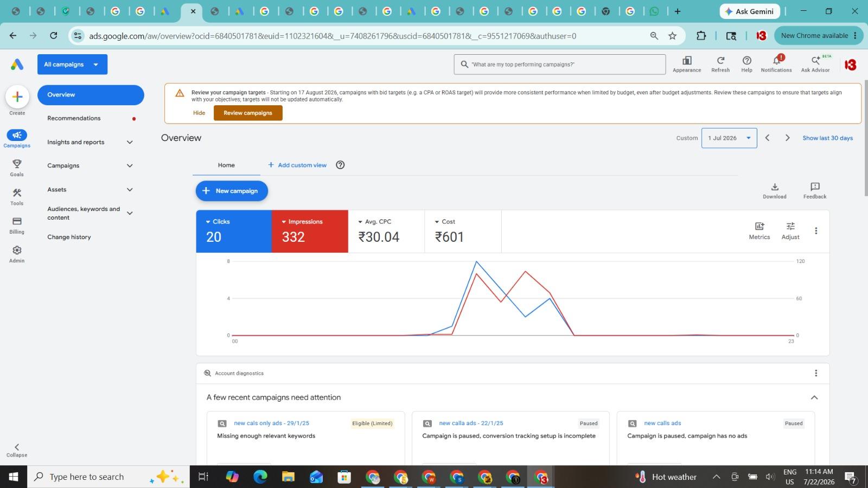Collapse the campaigns need attention section
The width and height of the screenshot is (868, 488).
tap(814, 397)
